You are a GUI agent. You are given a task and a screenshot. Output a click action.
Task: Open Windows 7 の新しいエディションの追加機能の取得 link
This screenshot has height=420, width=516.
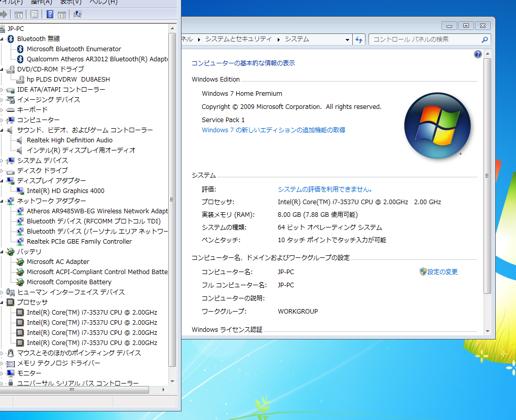(x=274, y=130)
